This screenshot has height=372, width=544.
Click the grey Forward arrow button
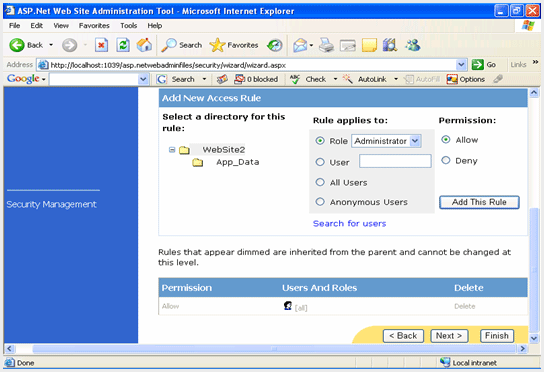point(69,45)
